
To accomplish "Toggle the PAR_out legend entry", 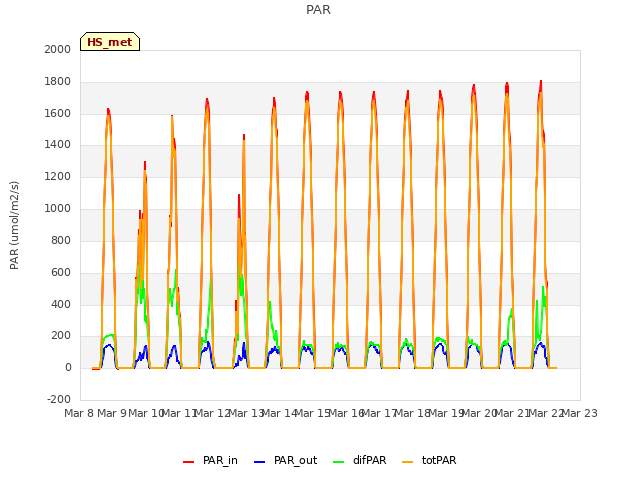I will [285, 460].
